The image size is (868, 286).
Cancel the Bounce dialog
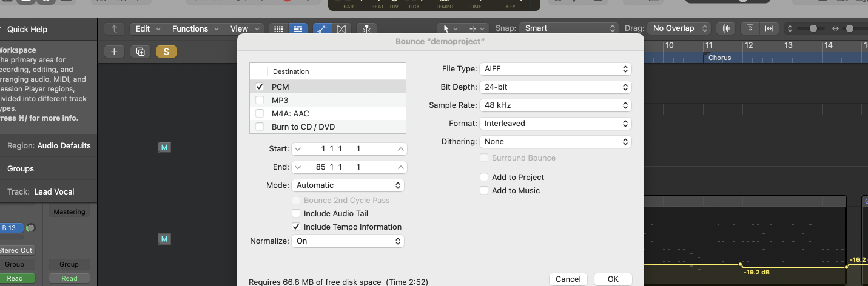568,279
